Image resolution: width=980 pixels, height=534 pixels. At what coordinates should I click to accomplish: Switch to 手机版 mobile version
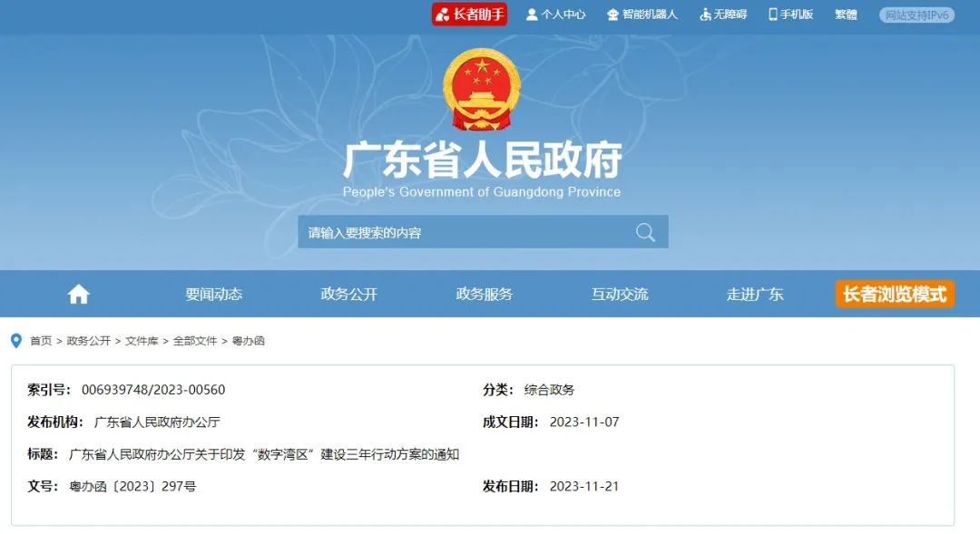coord(790,15)
